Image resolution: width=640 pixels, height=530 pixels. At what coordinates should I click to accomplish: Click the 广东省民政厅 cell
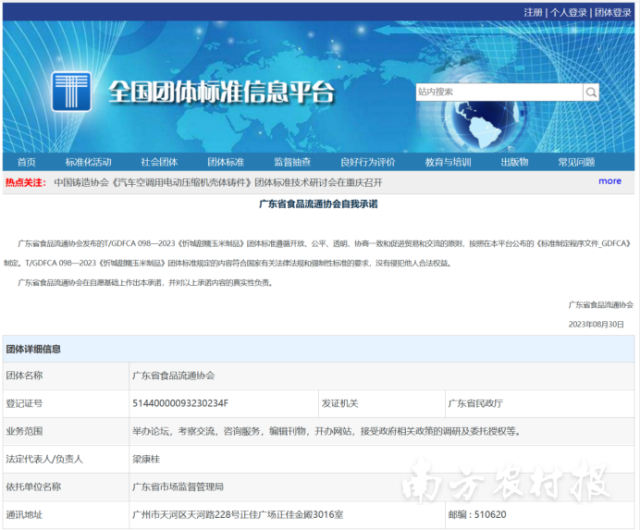pyautogui.click(x=476, y=403)
